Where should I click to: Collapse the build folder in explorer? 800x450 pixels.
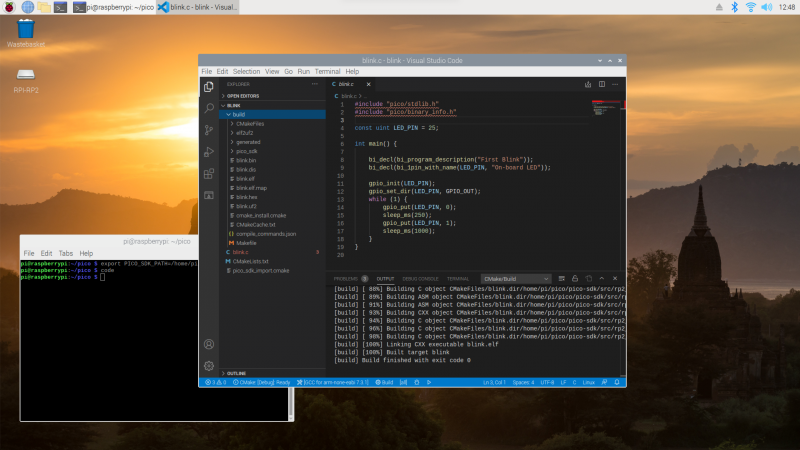pos(240,114)
